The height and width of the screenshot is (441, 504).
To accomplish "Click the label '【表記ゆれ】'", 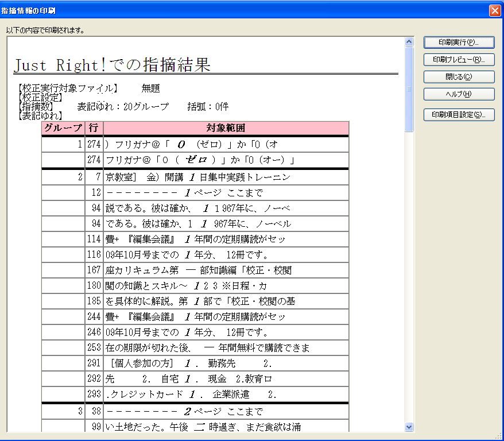I will click(40, 116).
